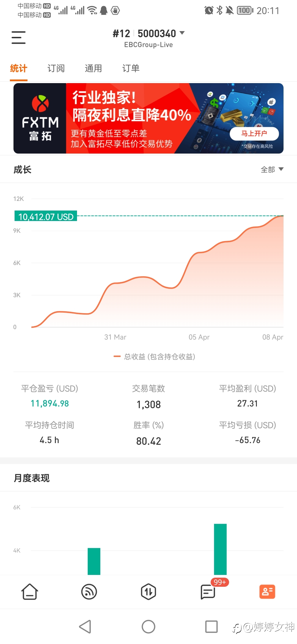This screenshot has height=644, width=297.
Task: Open the signal feed icon
Action: coord(89,592)
